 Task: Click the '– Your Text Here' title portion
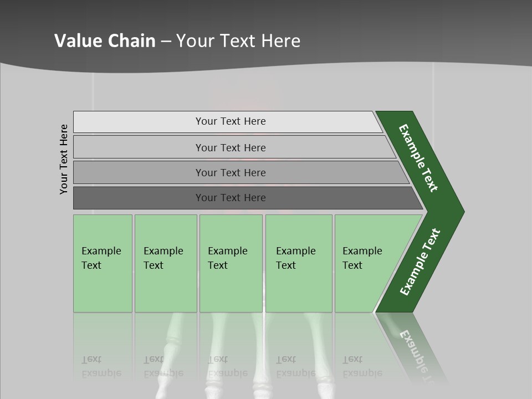(x=238, y=41)
